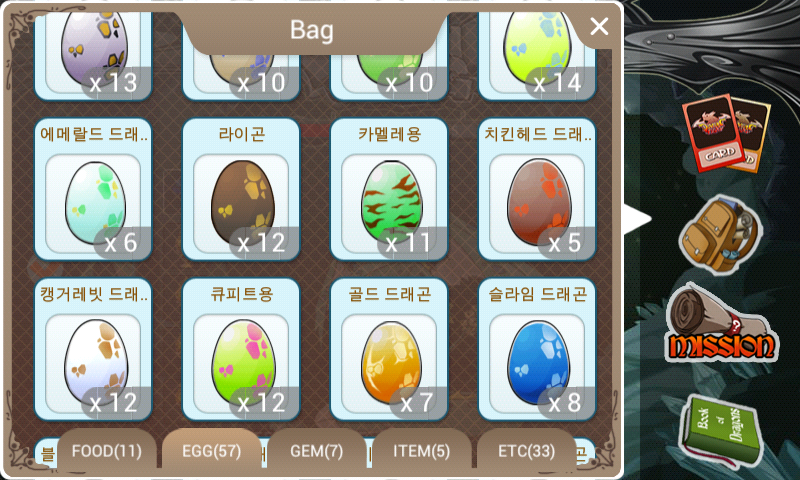This screenshot has width=800, height=480.
Task: Close the Bag window
Action: pyautogui.click(x=599, y=26)
